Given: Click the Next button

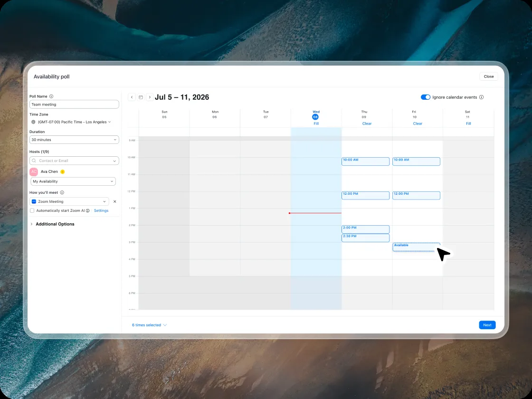Looking at the screenshot, I should coord(487,325).
